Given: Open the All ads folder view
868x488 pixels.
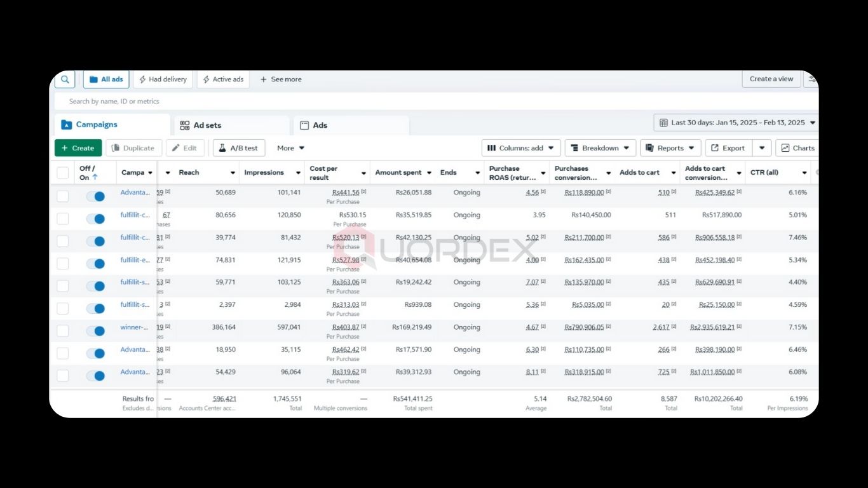Looking at the screenshot, I should 106,79.
